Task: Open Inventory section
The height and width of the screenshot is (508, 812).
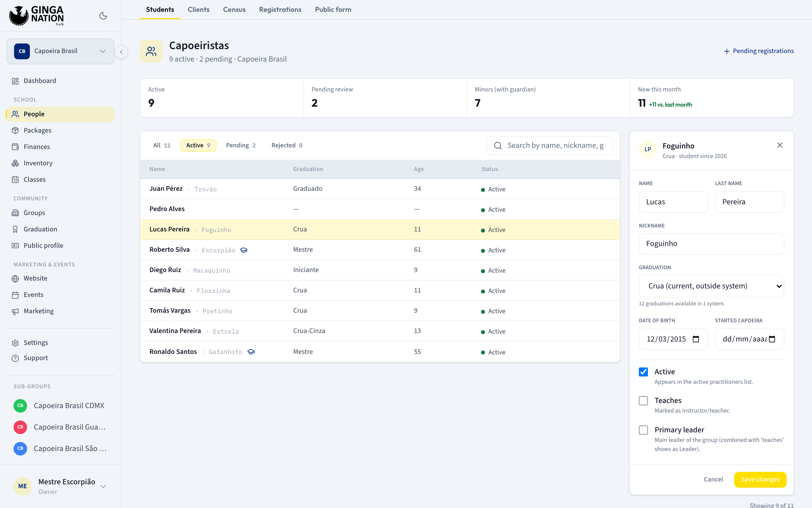Action: [60, 163]
